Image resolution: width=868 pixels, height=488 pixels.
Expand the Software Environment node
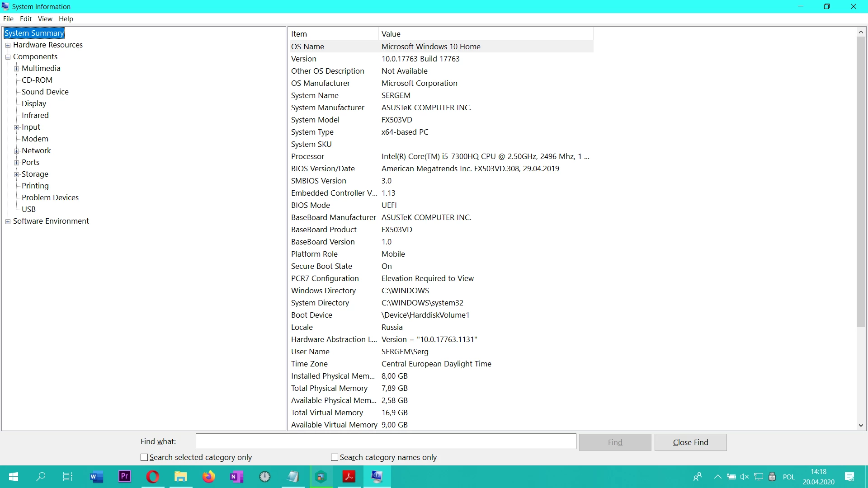[8, 221]
